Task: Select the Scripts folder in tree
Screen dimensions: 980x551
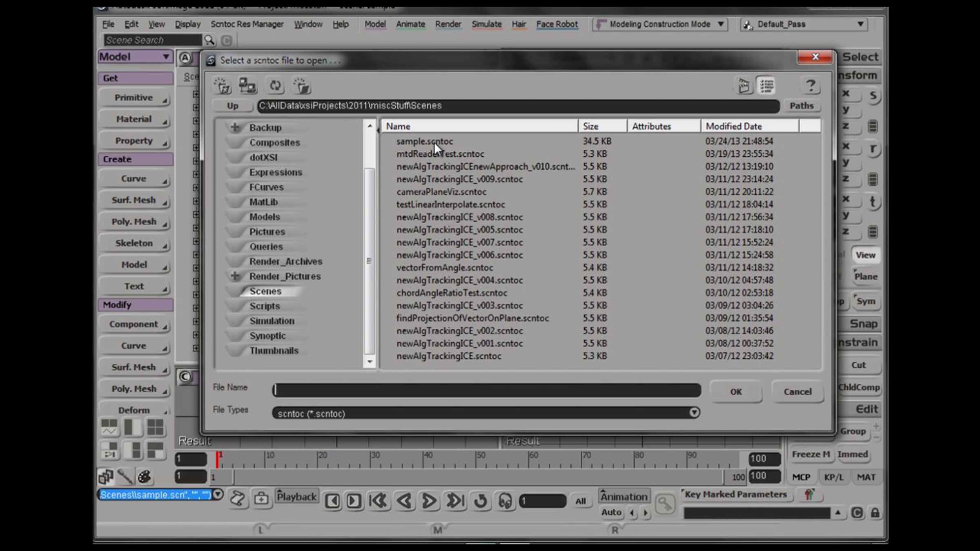Action: pos(265,306)
